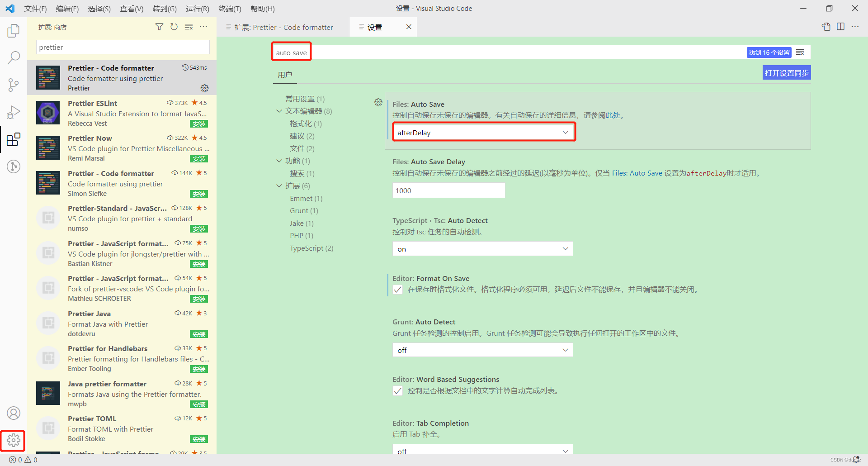Click 打开设置同步 button
Screen dimensions: 868x466
coord(787,73)
